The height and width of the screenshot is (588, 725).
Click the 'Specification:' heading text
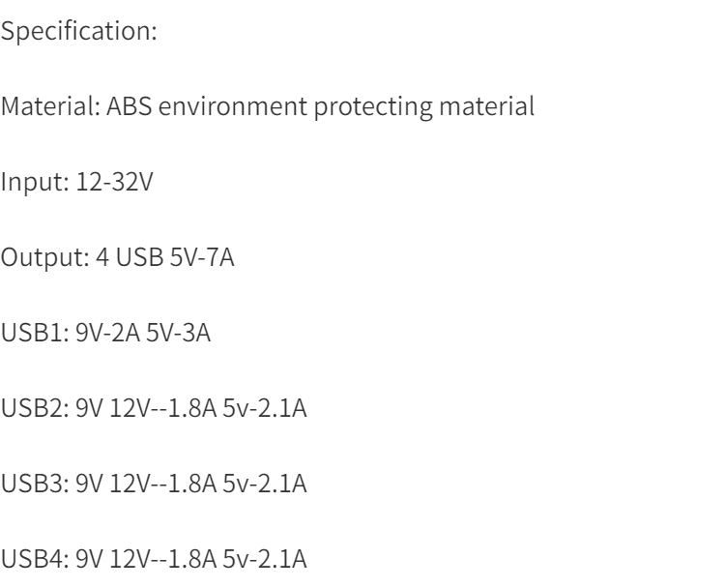79,32
